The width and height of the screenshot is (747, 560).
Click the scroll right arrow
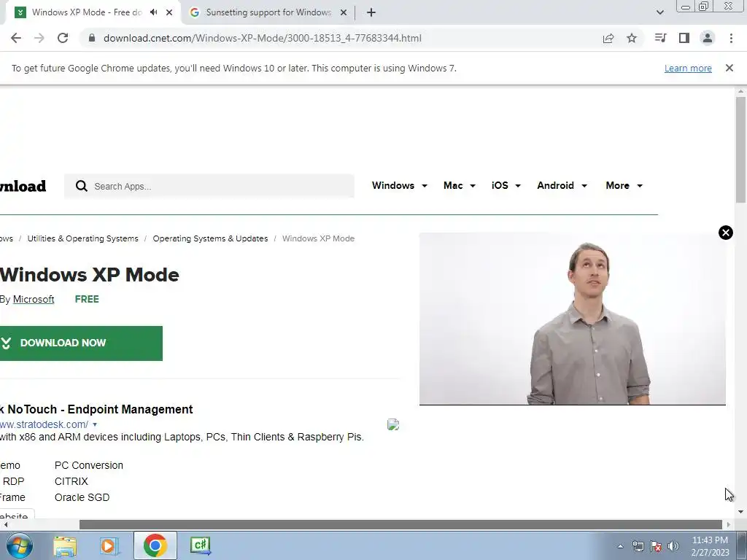(x=729, y=524)
